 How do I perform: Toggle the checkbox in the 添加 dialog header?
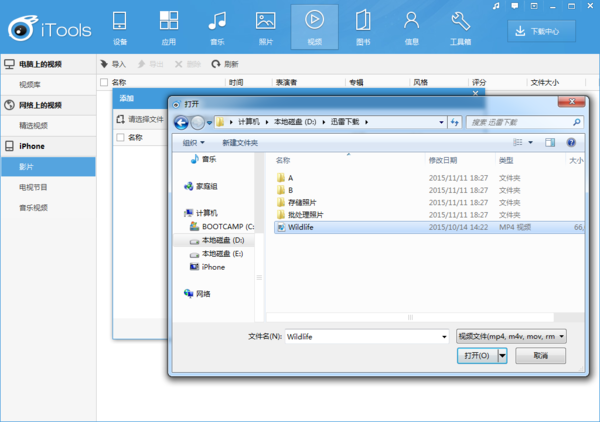[x=121, y=137]
